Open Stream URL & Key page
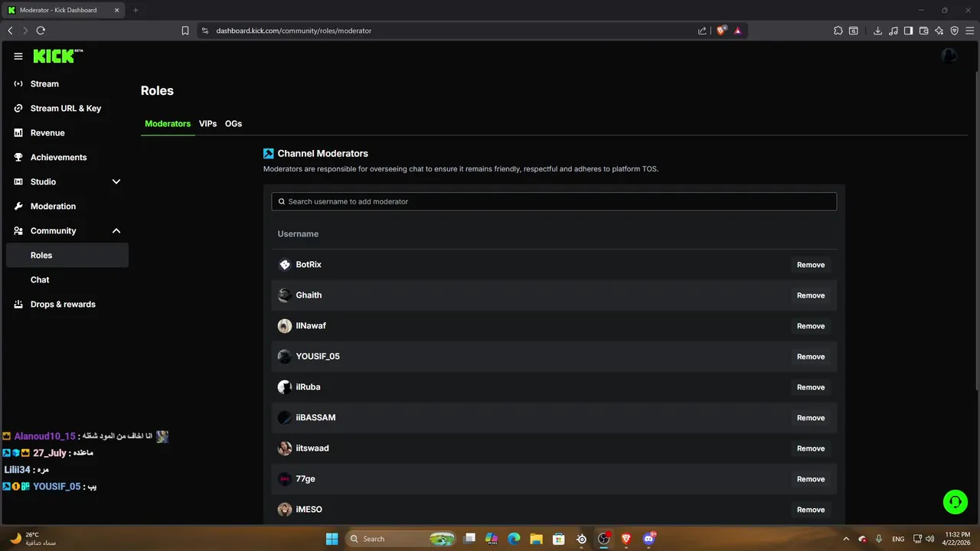This screenshot has width=980, height=551. coord(67,109)
